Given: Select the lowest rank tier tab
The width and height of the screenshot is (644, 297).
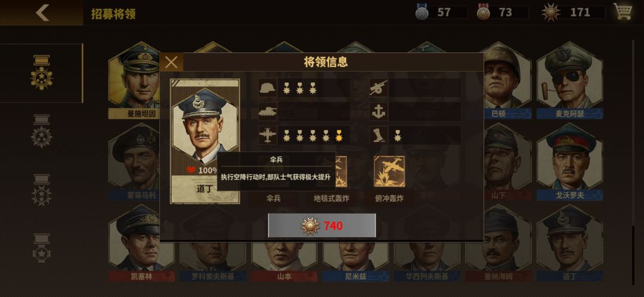Looking at the screenshot, I should coord(42,248).
